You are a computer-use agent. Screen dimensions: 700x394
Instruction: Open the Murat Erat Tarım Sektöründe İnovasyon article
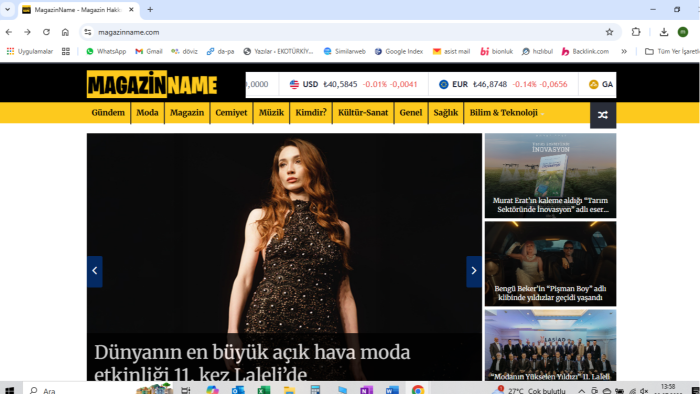pos(550,205)
